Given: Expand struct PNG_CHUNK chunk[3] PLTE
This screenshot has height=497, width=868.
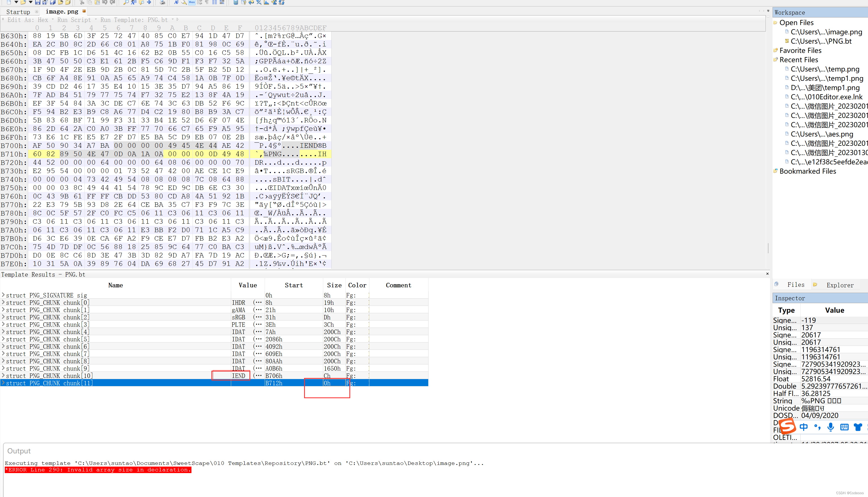Looking at the screenshot, I should [x=3, y=324].
